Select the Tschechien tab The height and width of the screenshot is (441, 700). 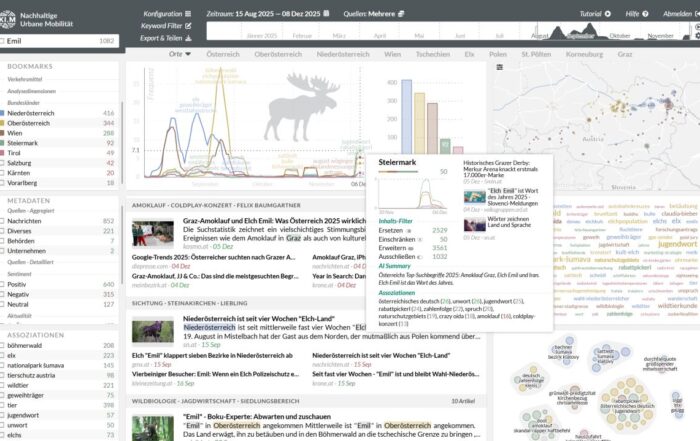point(432,53)
